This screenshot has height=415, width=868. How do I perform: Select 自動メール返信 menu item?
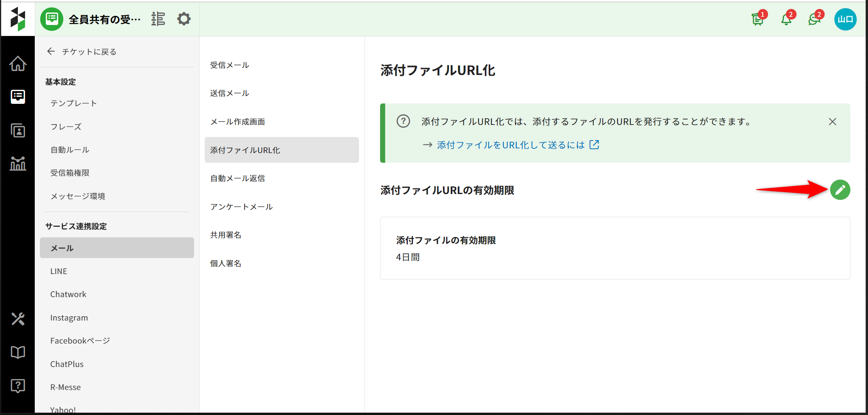tap(238, 178)
